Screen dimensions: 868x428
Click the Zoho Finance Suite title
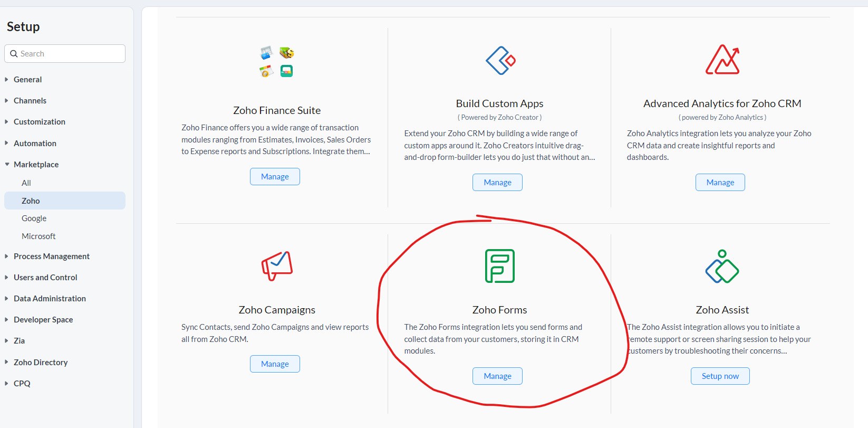(x=277, y=110)
